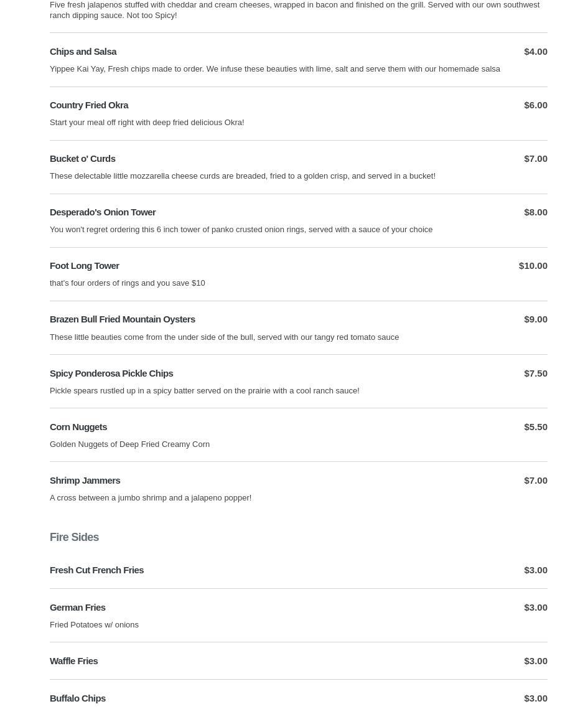Click the Golden Nuggets description text
This screenshot has width=588, height=709.
[129, 444]
